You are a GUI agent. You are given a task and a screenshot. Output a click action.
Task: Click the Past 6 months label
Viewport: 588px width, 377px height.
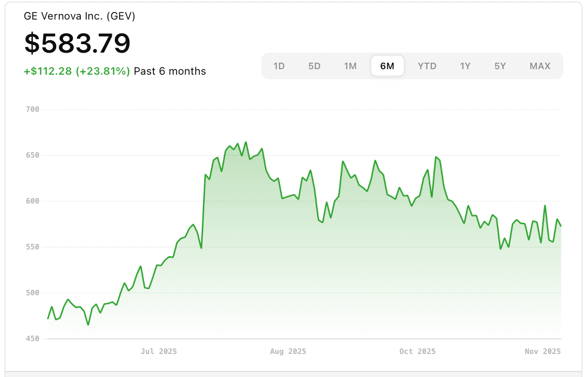tap(170, 71)
